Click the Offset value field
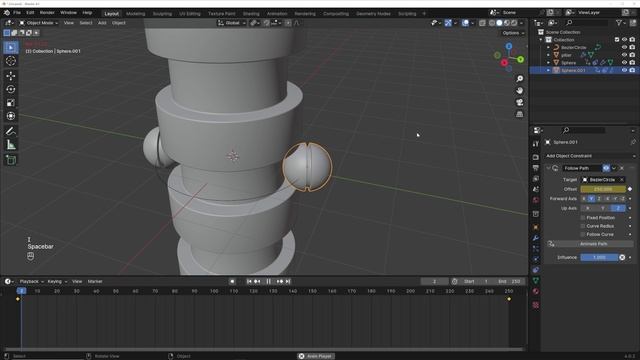 603,189
